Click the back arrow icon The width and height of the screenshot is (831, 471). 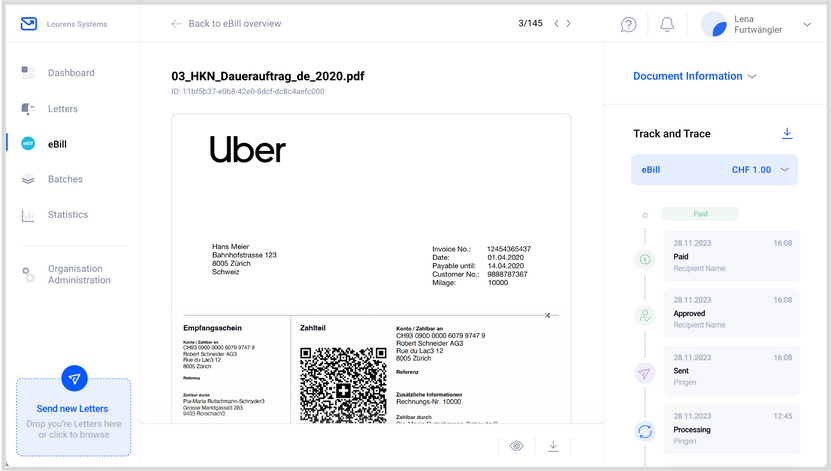[x=176, y=23]
